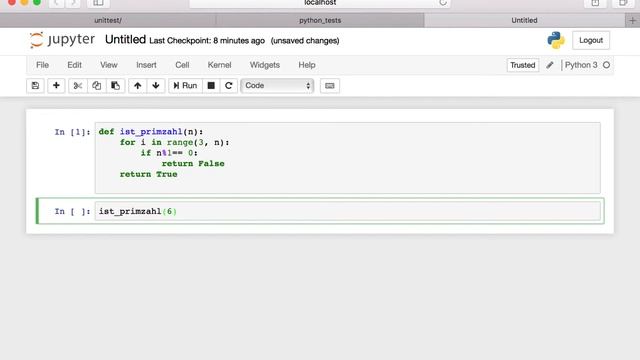This screenshot has width=640, height=360.
Task: Open the Widgets menu
Action: click(x=264, y=65)
